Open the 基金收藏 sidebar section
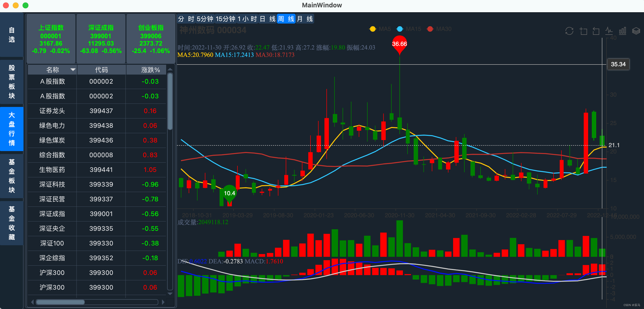644x309 pixels. click(x=12, y=223)
